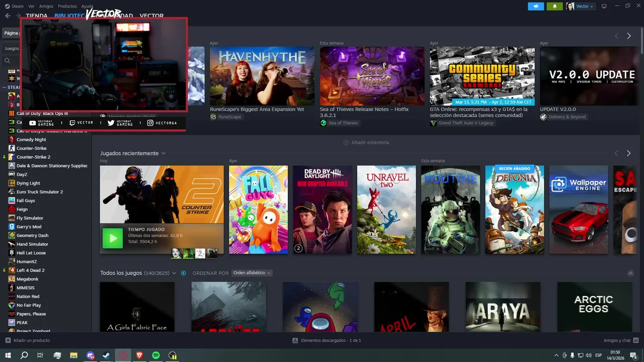Viewport: 644px width, 362px height.
Task: Open Elementos descargados status
Action: [331, 340]
